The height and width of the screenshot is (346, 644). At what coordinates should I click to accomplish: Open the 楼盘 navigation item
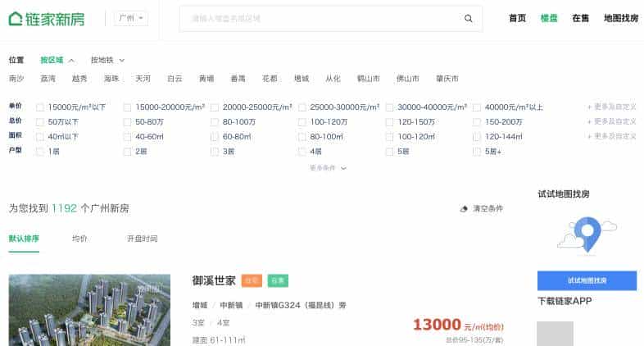(549, 18)
